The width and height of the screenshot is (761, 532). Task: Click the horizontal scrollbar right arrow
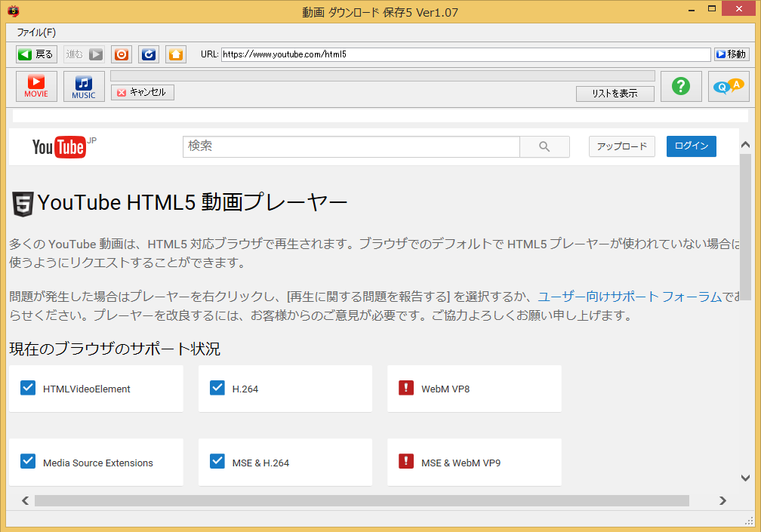(x=722, y=500)
